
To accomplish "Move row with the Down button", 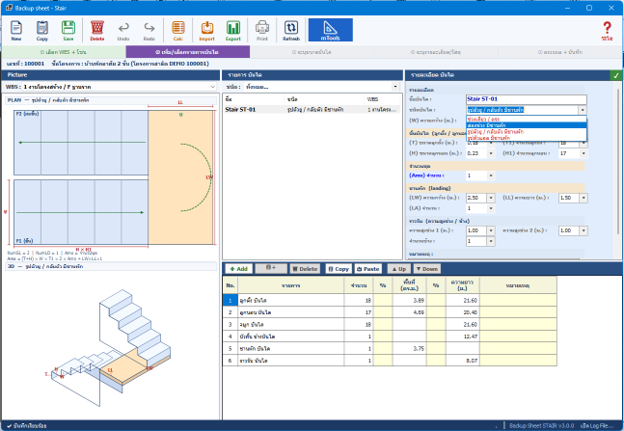I will pos(427,269).
